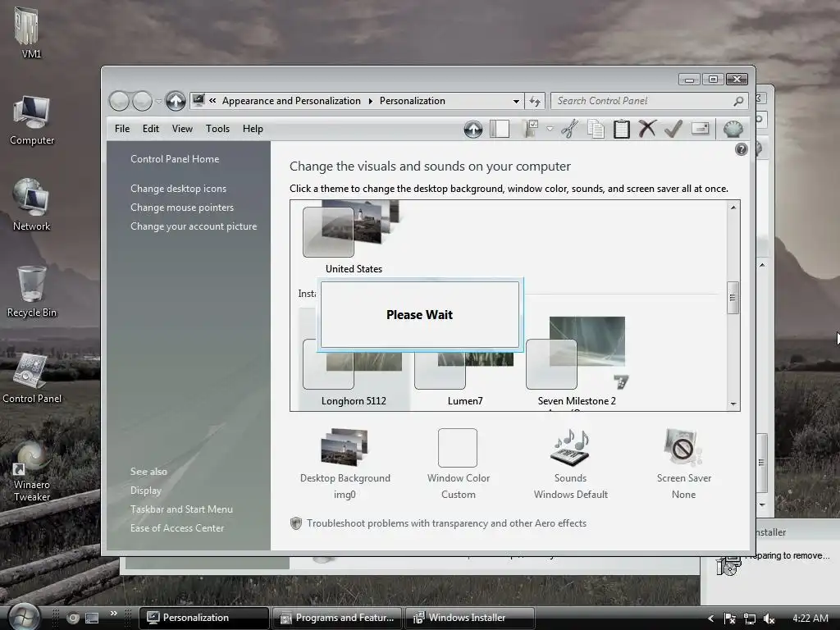This screenshot has height=630, width=840.
Task: Click the search magnifier icon
Action: click(x=738, y=101)
